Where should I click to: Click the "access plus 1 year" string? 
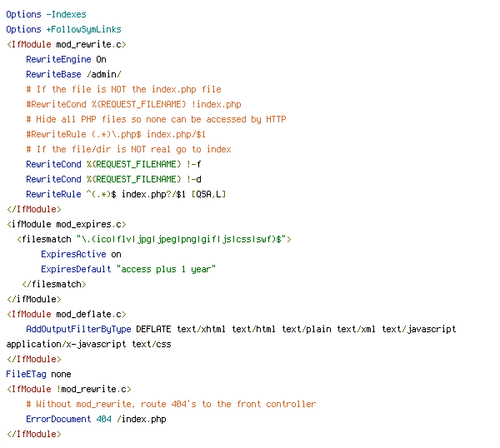click(166, 269)
